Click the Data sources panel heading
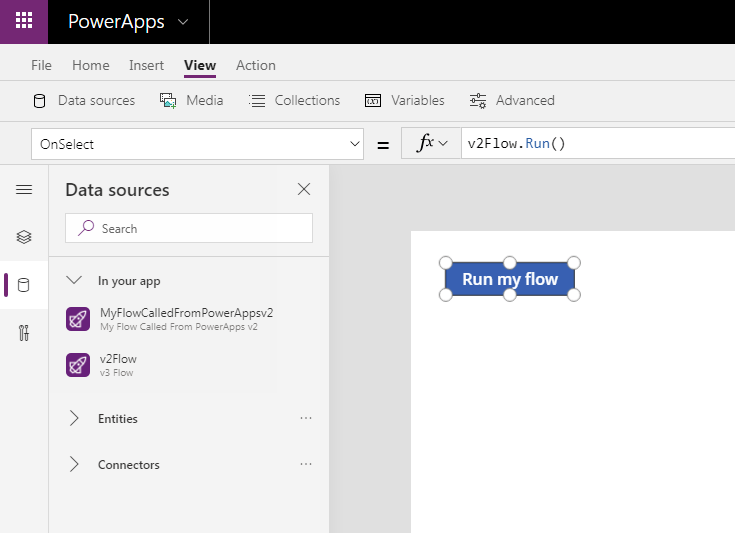Image resolution: width=735 pixels, height=533 pixels. pyautogui.click(x=117, y=190)
